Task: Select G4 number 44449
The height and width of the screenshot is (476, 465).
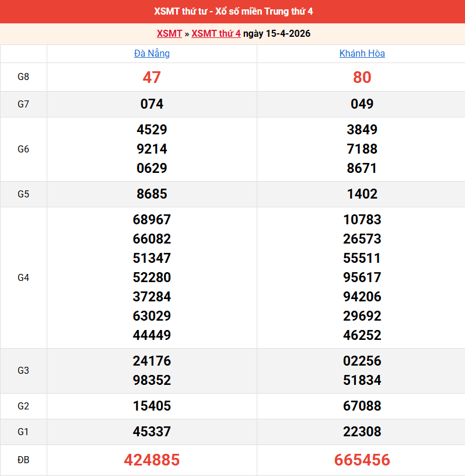Action: 152,335
